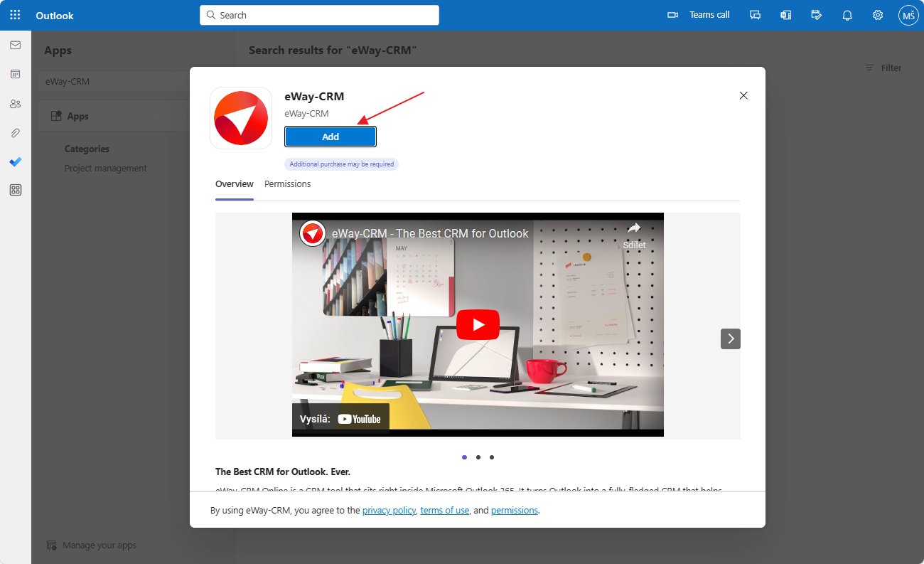Open the terms of use link
Screen dimensions: 924x564
click(445, 510)
